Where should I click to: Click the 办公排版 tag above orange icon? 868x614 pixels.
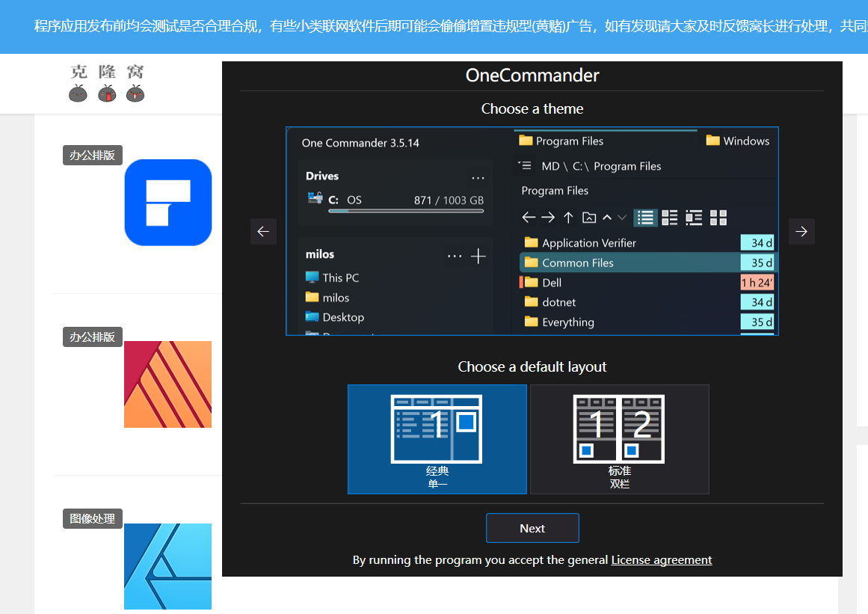pyautogui.click(x=93, y=337)
